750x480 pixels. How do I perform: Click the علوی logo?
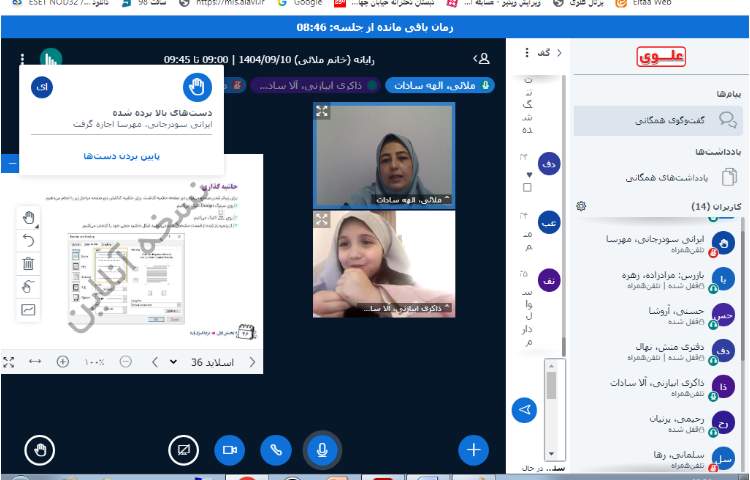(x=661, y=57)
